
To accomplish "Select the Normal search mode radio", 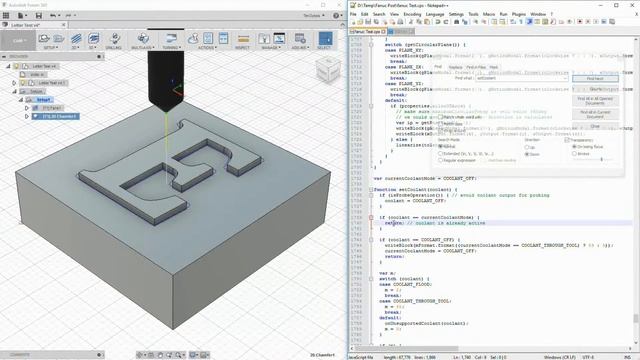I will click(x=440, y=147).
